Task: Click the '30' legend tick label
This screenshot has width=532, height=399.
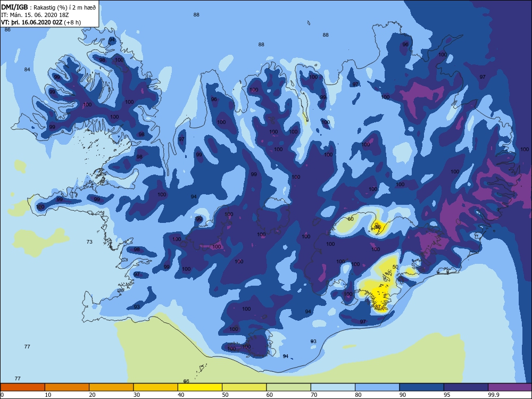Action: 137,395
